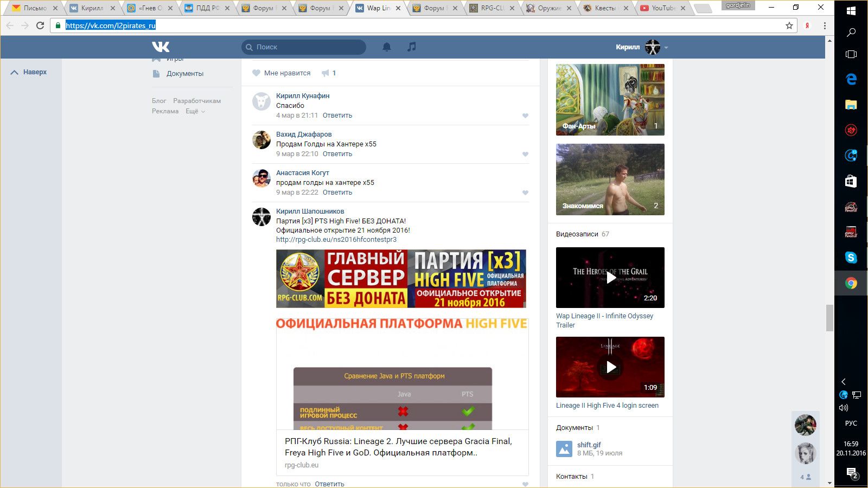Show hidden tray icons chevron

844,382
